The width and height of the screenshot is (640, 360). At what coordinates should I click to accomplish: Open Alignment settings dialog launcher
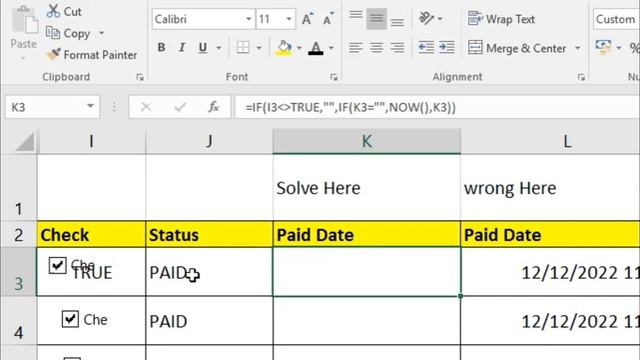(581, 77)
